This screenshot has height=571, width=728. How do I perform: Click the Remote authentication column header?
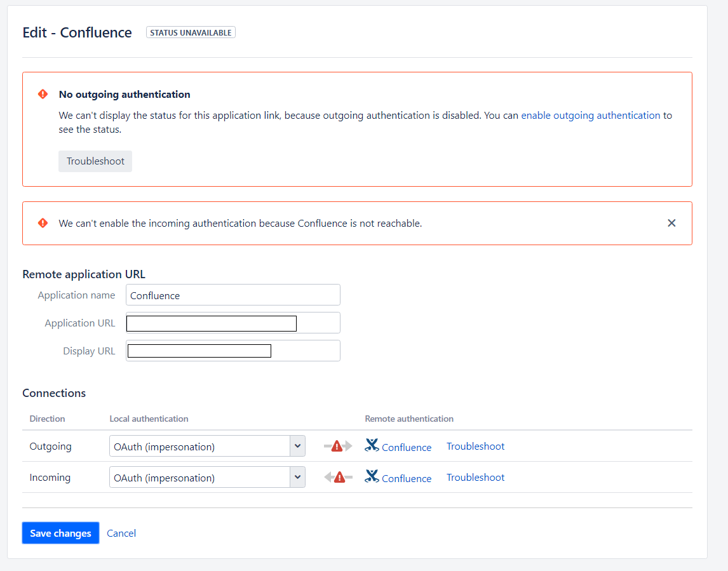409,419
